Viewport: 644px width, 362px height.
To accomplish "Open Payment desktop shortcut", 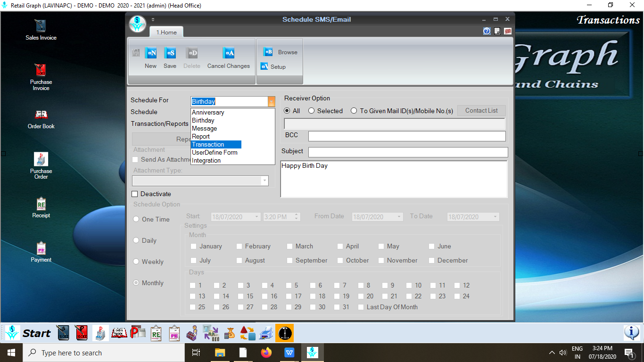I will tap(41, 252).
